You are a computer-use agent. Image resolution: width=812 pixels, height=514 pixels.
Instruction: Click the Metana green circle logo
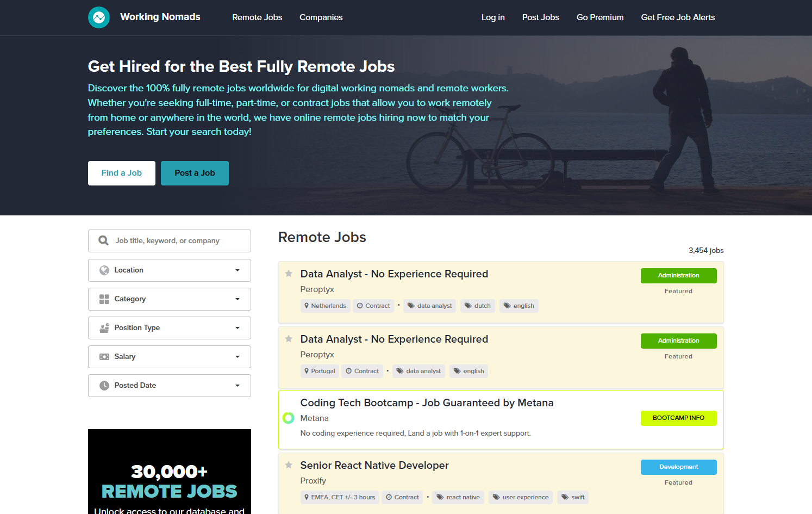click(289, 418)
